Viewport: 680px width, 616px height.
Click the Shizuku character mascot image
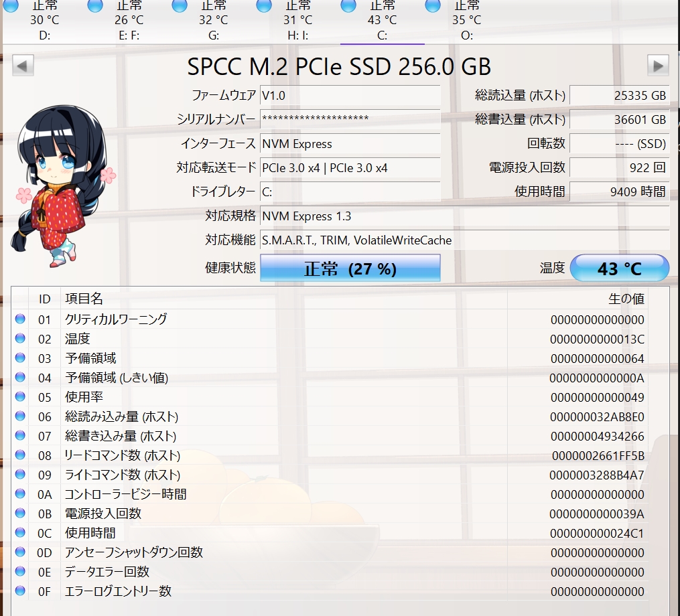61,185
